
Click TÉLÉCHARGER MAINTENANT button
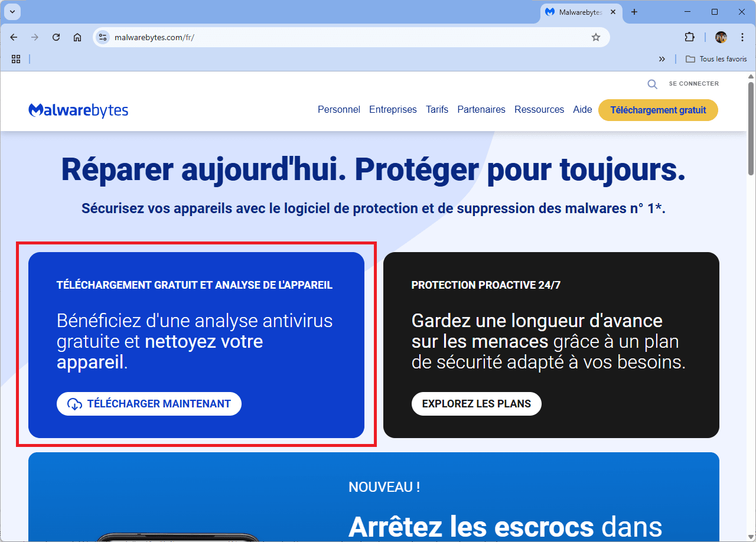[x=149, y=404]
